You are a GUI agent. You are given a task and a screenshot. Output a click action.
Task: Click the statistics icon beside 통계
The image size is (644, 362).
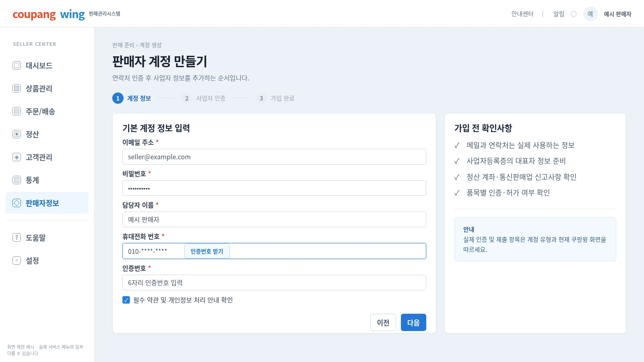click(x=17, y=180)
